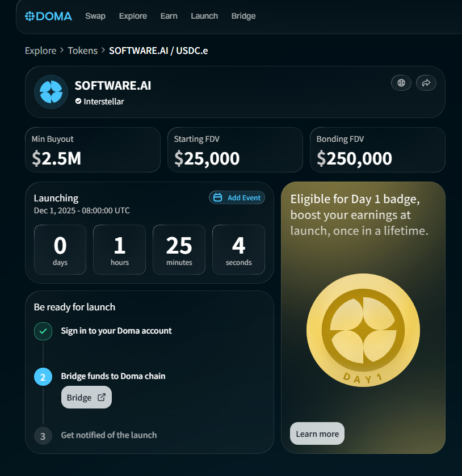The height and width of the screenshot is (476, 462).
Task: Click the step 3 circle marker
Action: click(43, 436)
